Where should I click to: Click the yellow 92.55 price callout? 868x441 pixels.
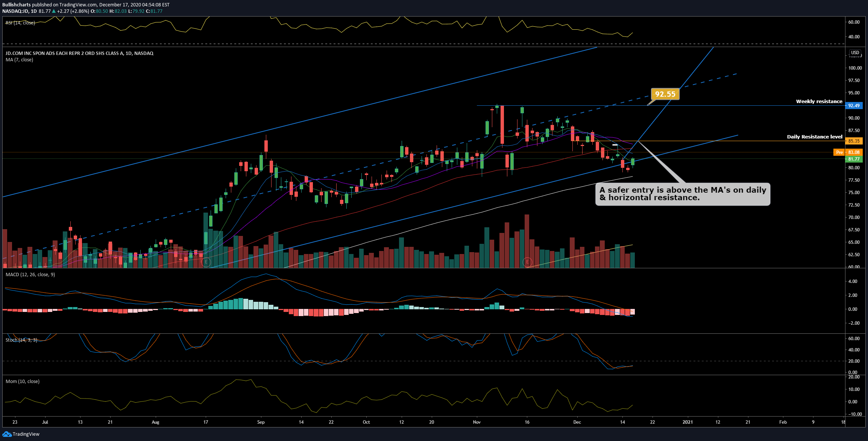[665, 94]
